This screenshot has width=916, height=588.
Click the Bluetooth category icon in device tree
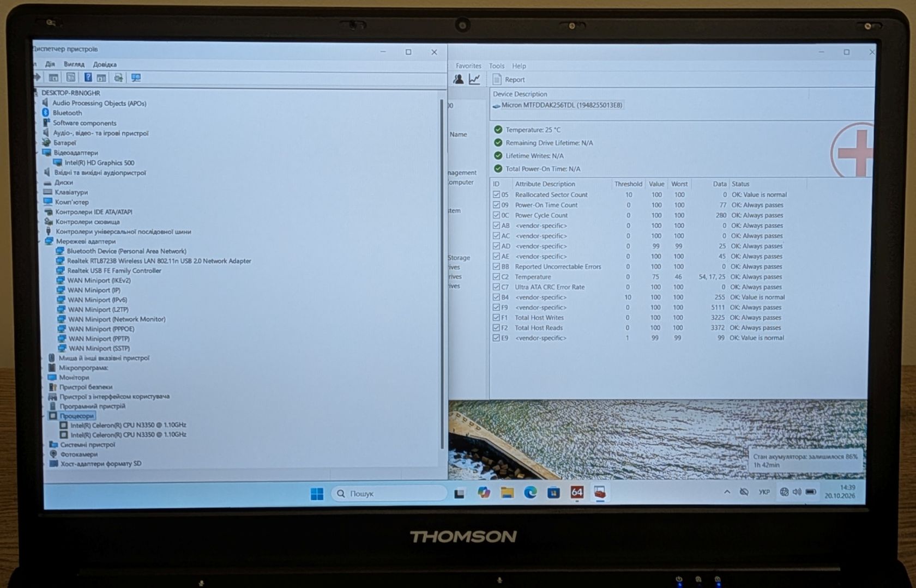[46, 112]
